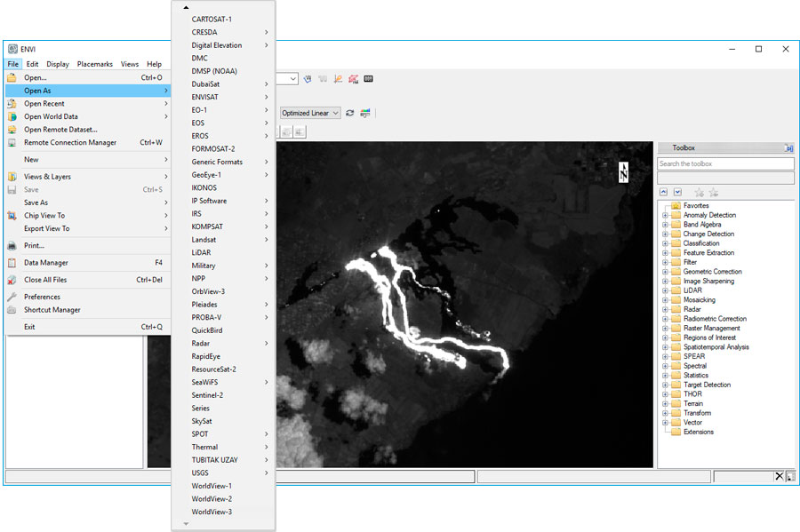Viewport: 800px width, 532px height.
Task: Click the Shortcut Manager icon
Action: point(12,310)
